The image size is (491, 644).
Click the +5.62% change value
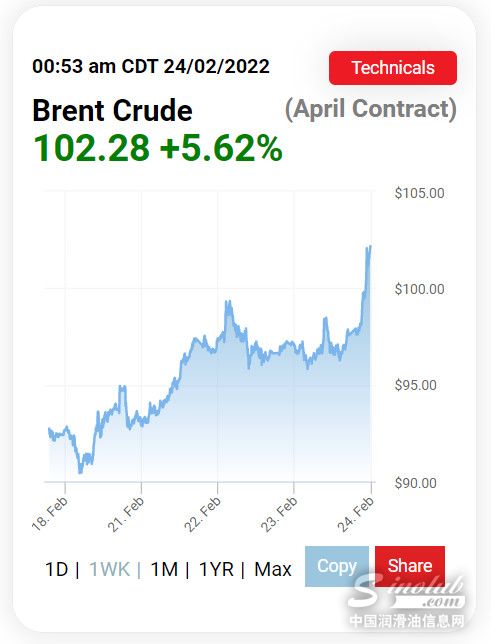221,148
